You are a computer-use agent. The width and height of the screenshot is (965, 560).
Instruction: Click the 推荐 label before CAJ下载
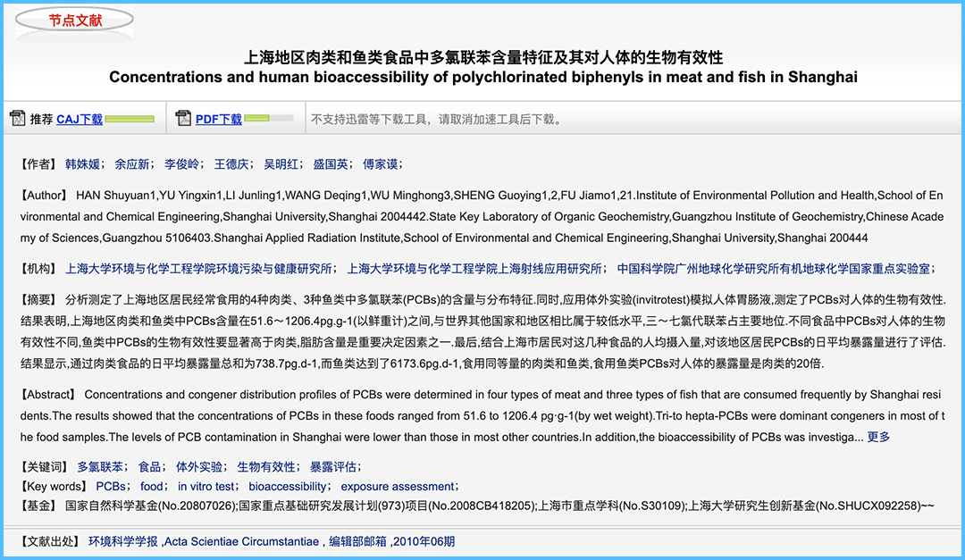click(x=41, y=120)
